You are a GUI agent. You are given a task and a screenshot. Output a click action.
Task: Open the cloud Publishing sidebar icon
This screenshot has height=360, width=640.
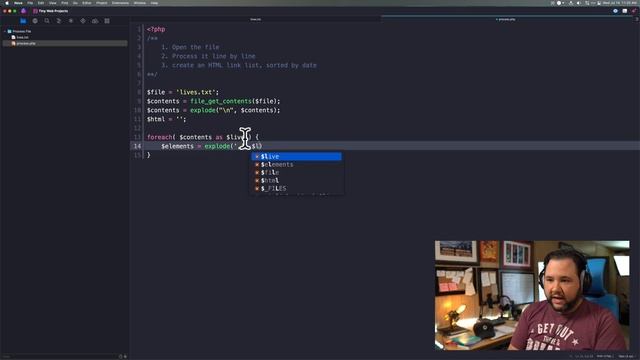(x=95, y=21)
